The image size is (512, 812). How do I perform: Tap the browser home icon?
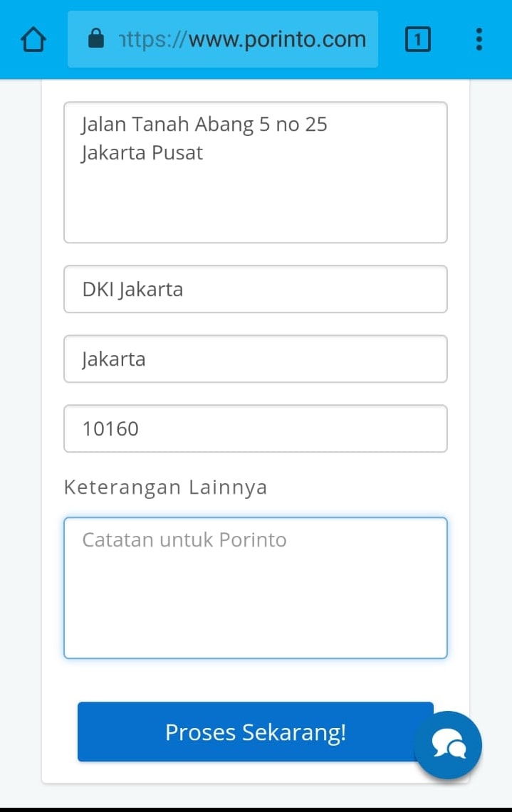[x=33, y=39]
